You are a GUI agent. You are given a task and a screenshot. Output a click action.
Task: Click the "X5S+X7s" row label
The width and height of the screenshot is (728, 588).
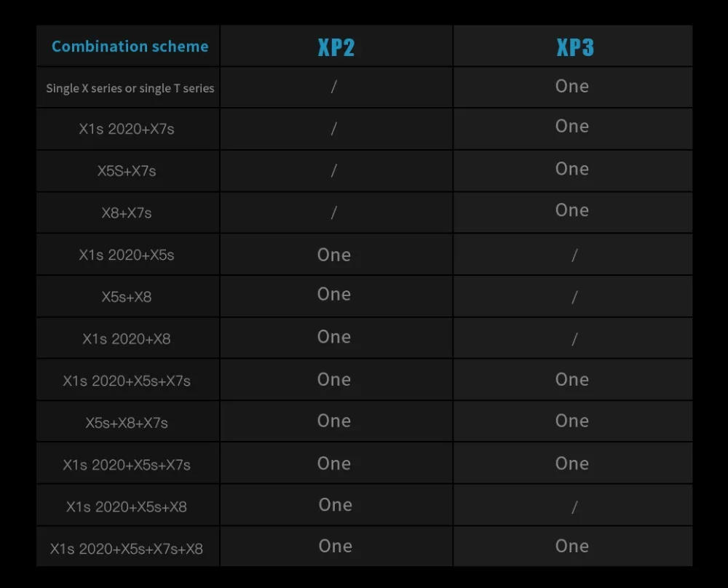pyautogui.click(x=126, y=171)
